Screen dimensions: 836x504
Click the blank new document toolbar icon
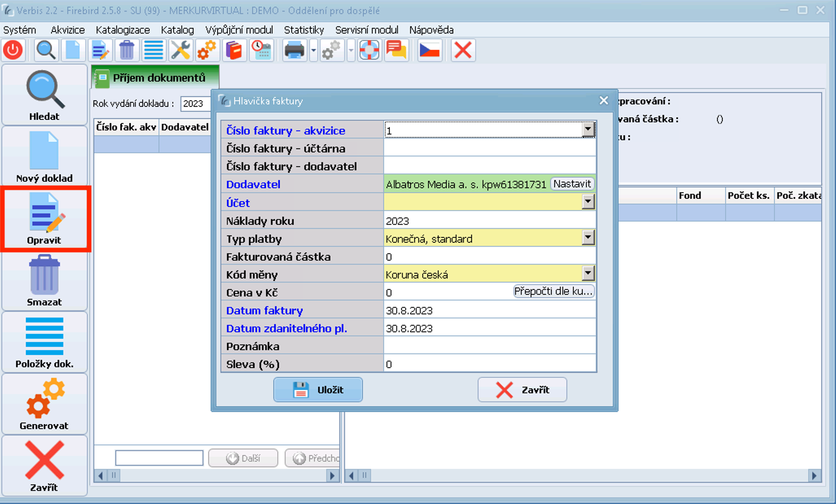73,50
